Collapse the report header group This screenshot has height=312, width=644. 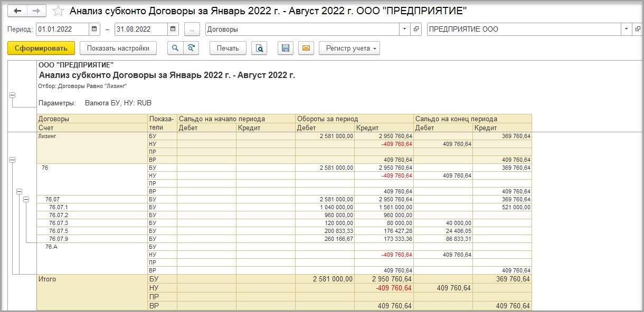(12, 95)
